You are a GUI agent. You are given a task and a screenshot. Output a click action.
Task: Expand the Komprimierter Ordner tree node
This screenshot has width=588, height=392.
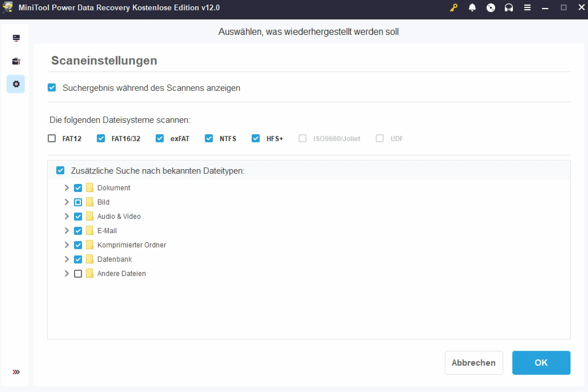[x=67, y=245]
